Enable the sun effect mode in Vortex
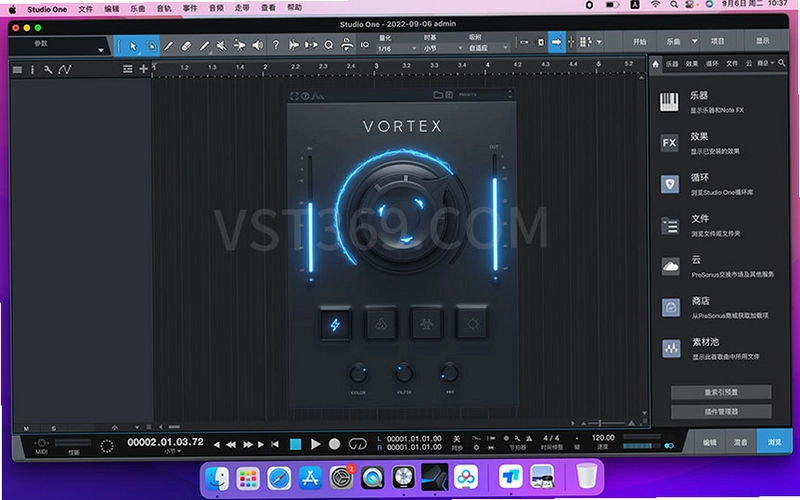800x500 pixels. [x=472, y=324]
